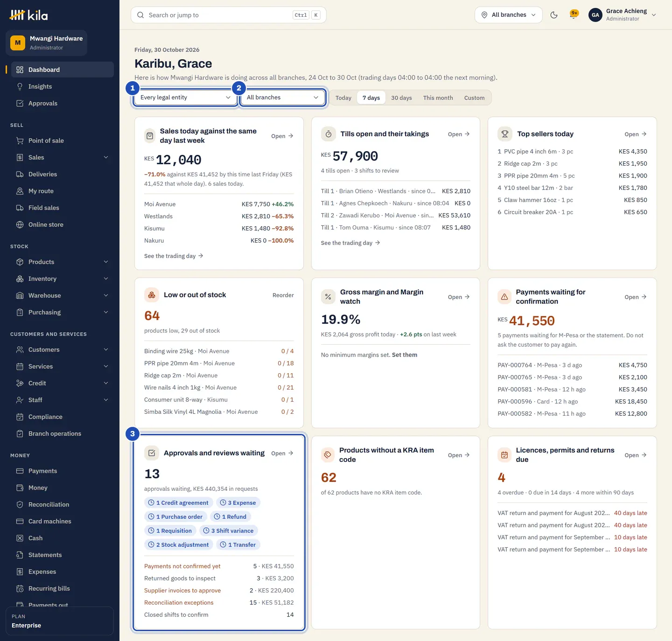Open Online store globe icon

click(x=20, y=224)
